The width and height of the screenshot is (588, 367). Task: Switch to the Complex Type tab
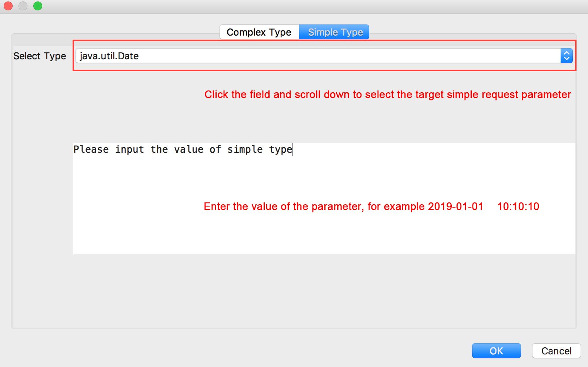coord(259,32)
